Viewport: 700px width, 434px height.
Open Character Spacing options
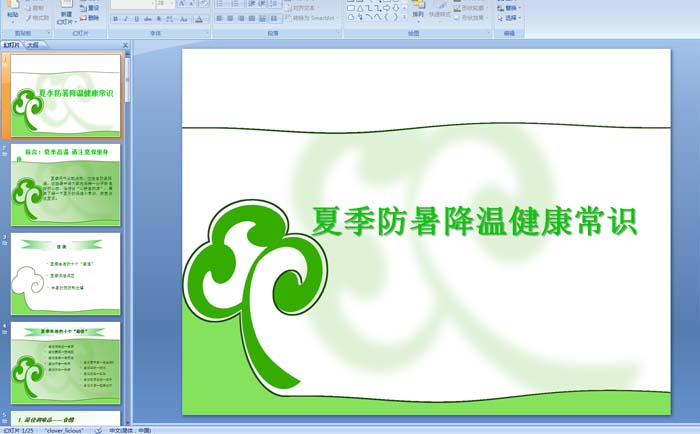(x=170, y=19)
